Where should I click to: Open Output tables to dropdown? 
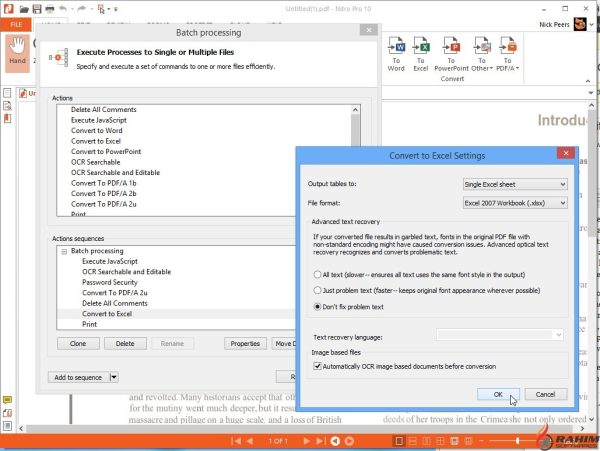pyautogui.click(x=515, y=184)
